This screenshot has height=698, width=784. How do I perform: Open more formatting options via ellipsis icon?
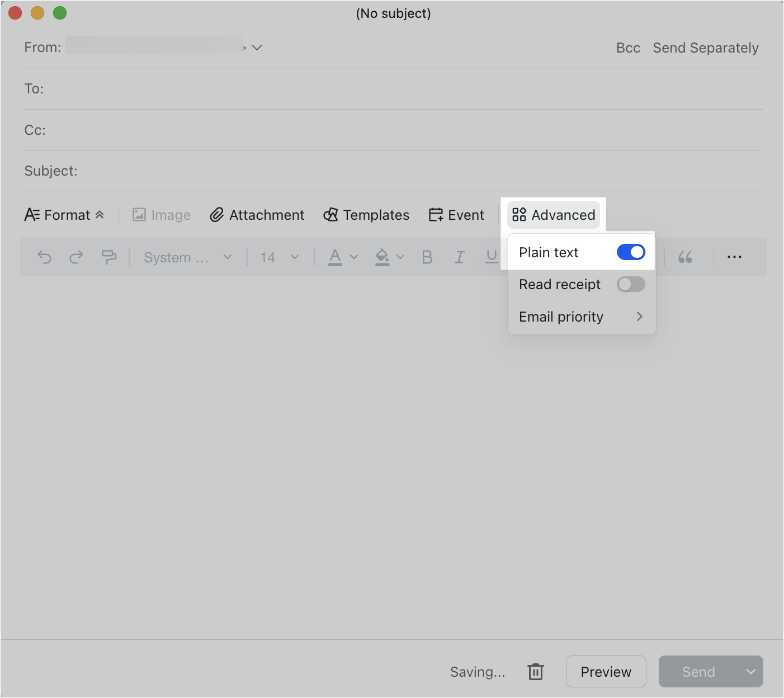[x=734, y=257]
